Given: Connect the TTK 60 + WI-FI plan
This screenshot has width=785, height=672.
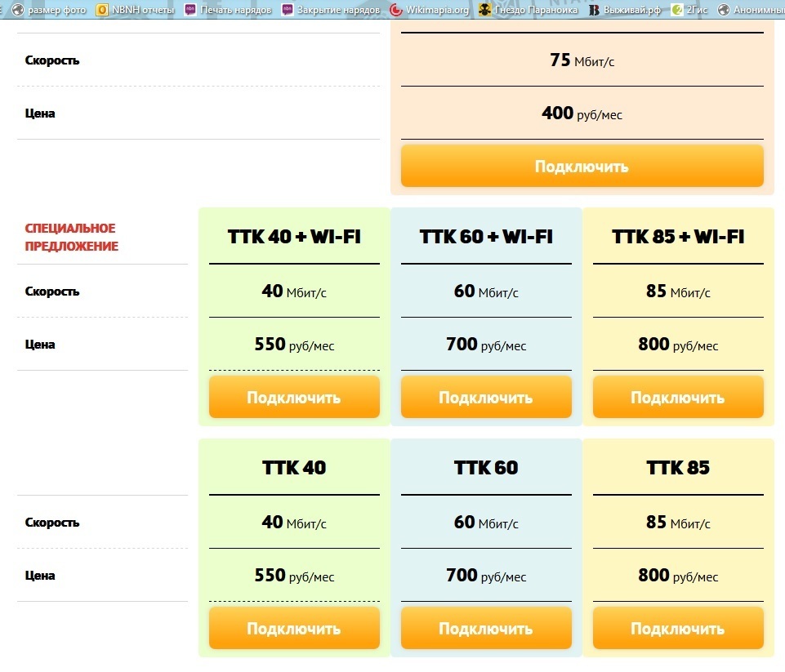Looking at the screenshot, I should point(485,398).
